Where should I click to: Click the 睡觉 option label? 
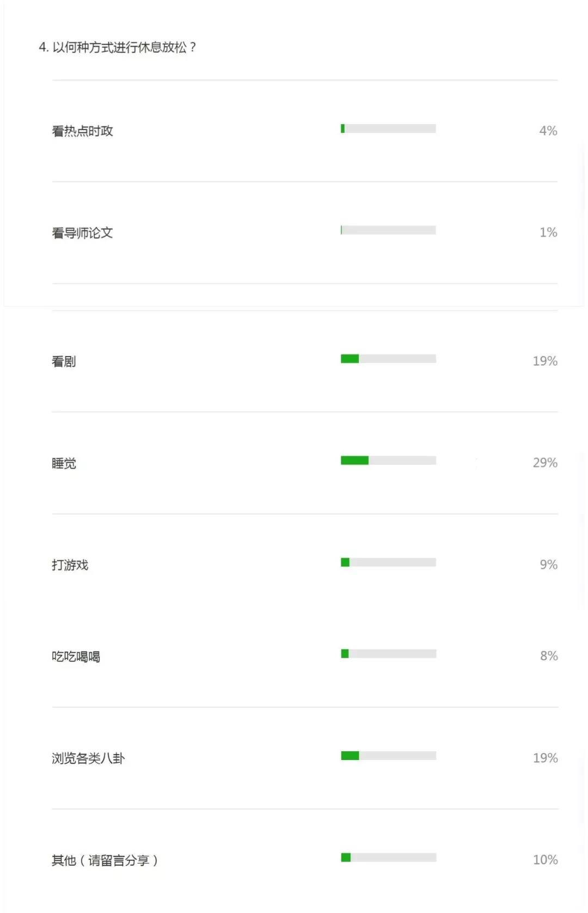[x=64, y=463]
